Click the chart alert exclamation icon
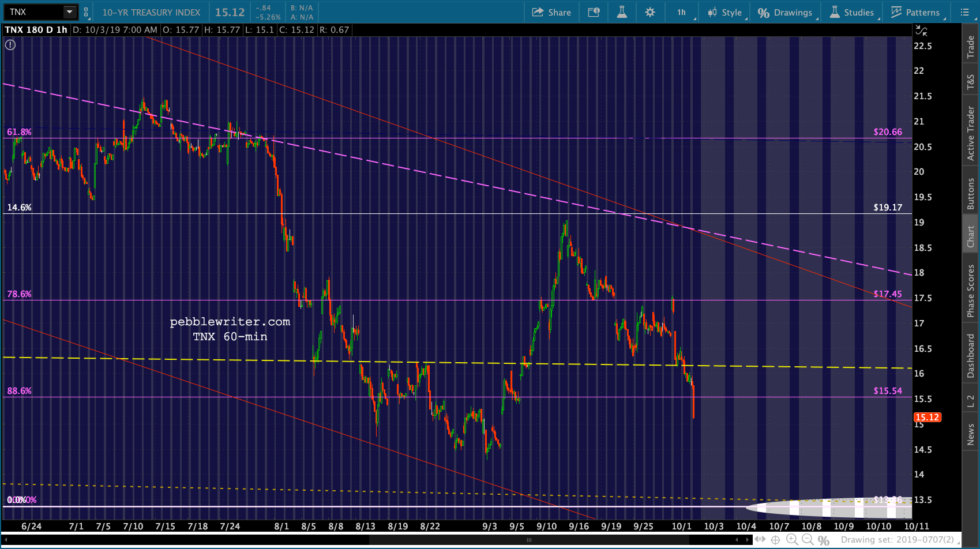980x549 pixels. (x=10, y=44)
